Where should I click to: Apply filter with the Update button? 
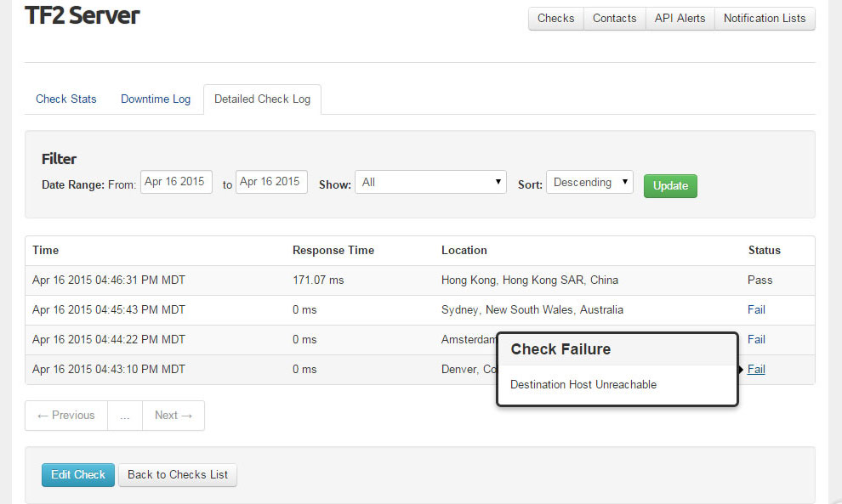coord(671,186)
